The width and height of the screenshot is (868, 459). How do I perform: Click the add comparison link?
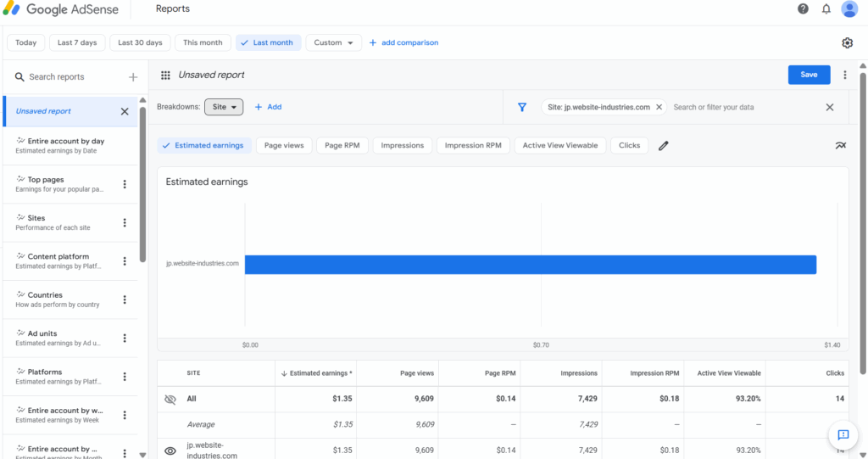click(x=403, y=42)
